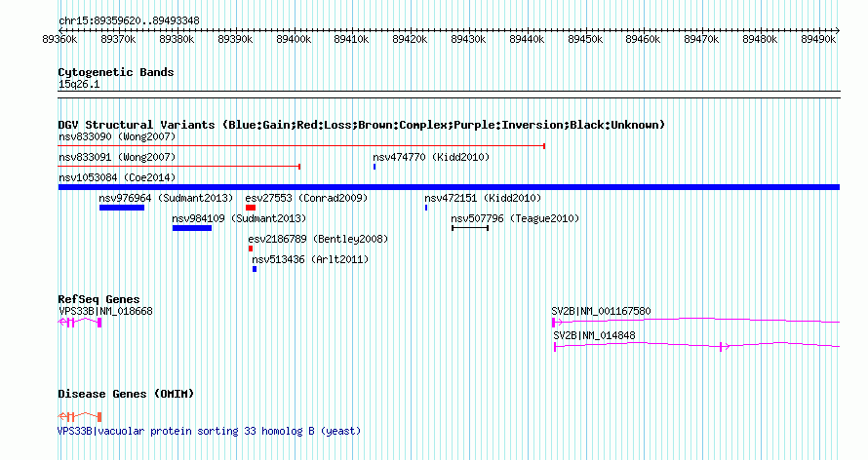Viewport: 868px width, 460px height.
Task: Click the Disease Genes (OMIM) track title
Action: point(126,394)
